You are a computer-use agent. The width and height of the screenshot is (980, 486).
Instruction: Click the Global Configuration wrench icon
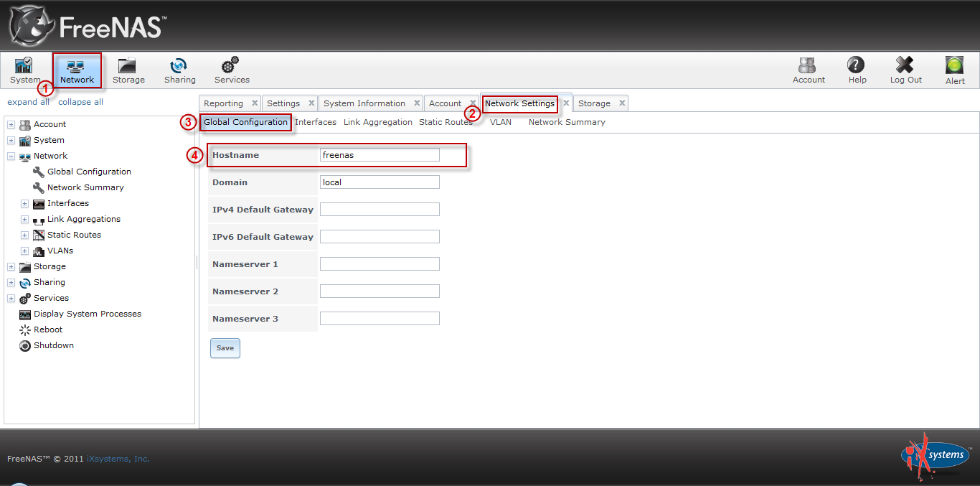pyautogui.click(x=39, y=172)
